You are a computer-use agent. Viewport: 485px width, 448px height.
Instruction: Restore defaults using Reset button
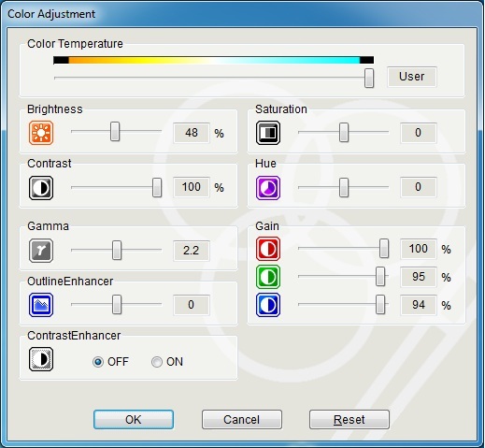pyautogui.click(x=349, y=420)
